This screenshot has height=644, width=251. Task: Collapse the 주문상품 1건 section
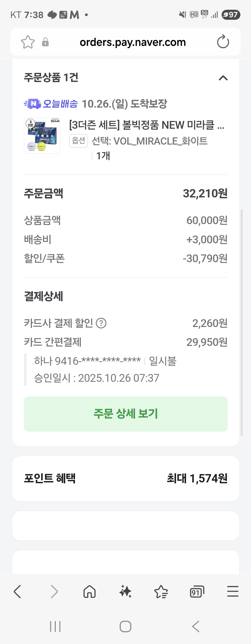pos(223,78)
